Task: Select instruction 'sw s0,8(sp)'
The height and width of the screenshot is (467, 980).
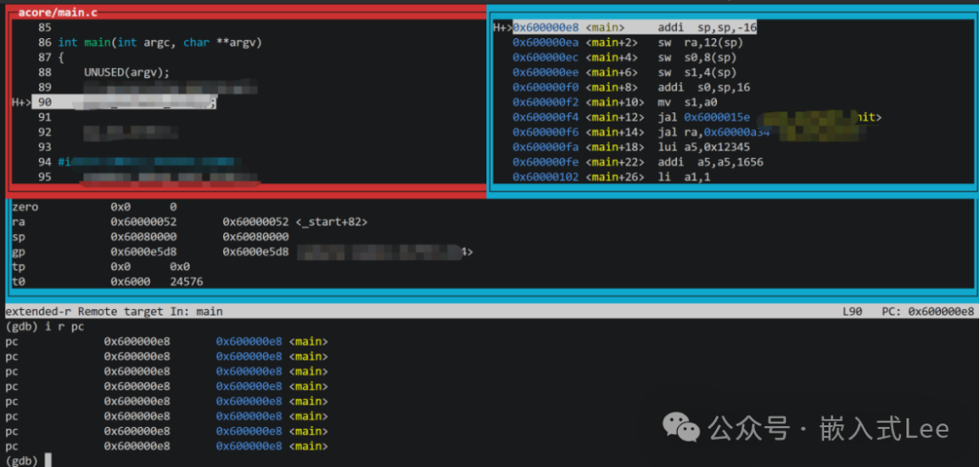Action: (x=697, y=57)
